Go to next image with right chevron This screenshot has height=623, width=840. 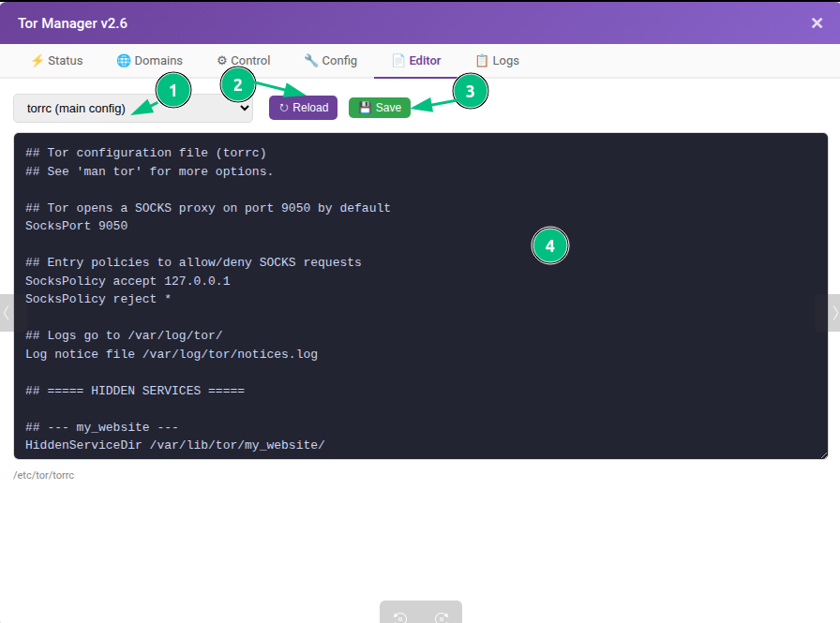pyautogui.click(x=833, y=313)
